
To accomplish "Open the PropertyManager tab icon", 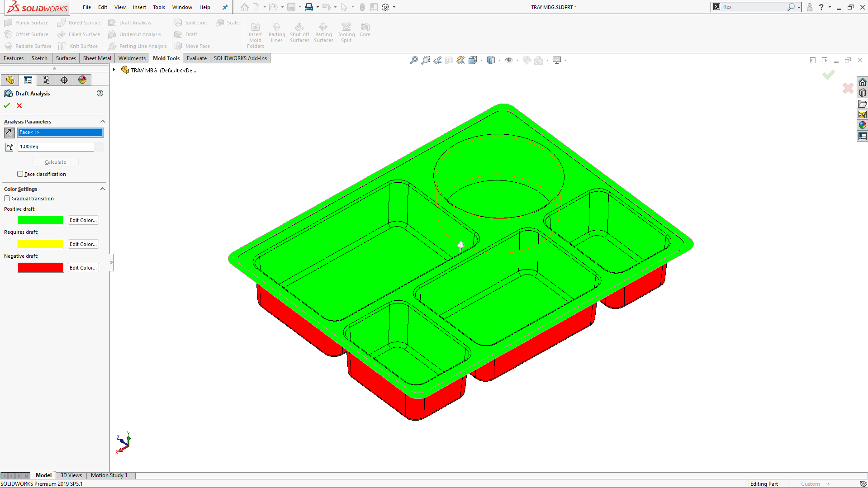I will [28, 80].
